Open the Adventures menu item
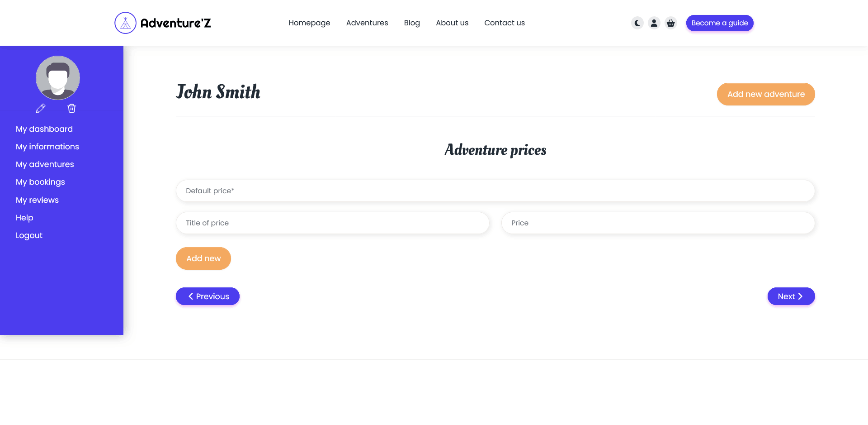868x425 pixels. click(367, 23)
